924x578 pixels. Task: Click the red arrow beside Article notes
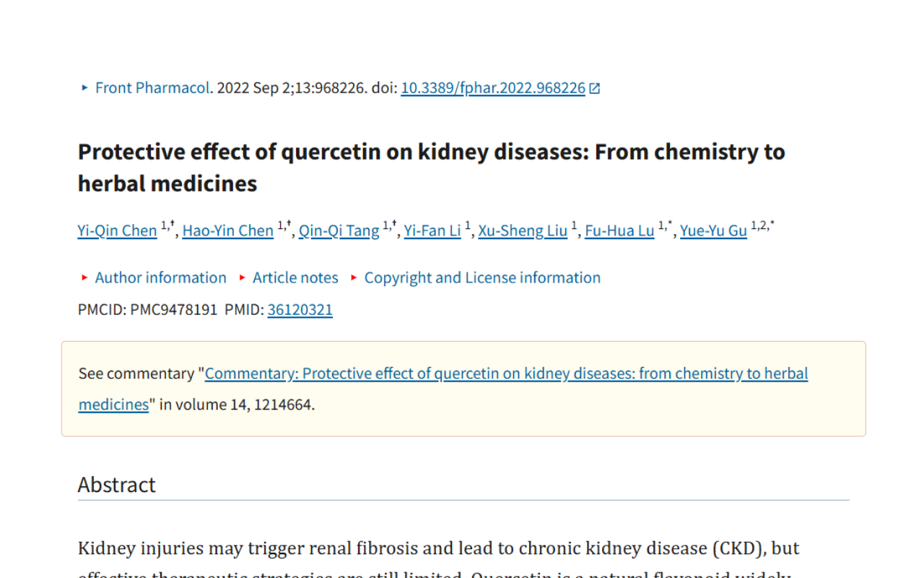pos(241,277)
